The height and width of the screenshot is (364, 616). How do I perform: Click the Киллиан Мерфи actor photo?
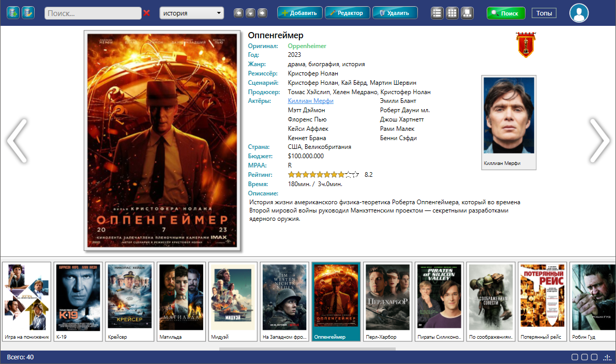(x=509, y=115)
